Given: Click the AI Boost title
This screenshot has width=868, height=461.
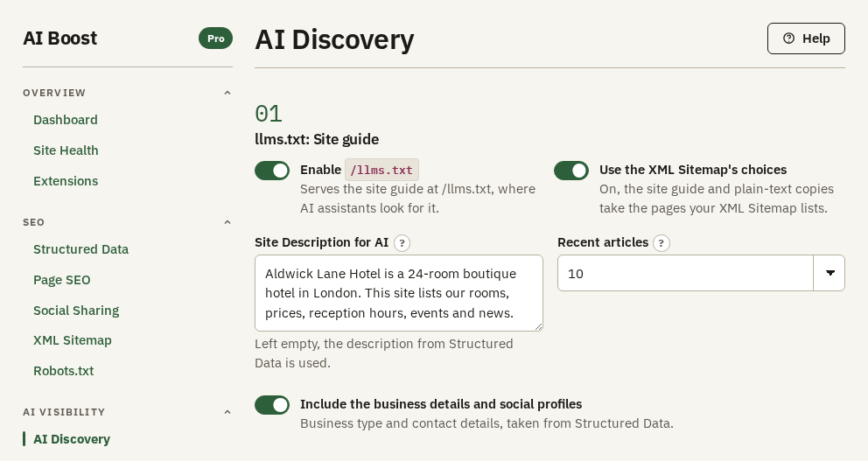Looking at the screenshot, I should (60, 38).
